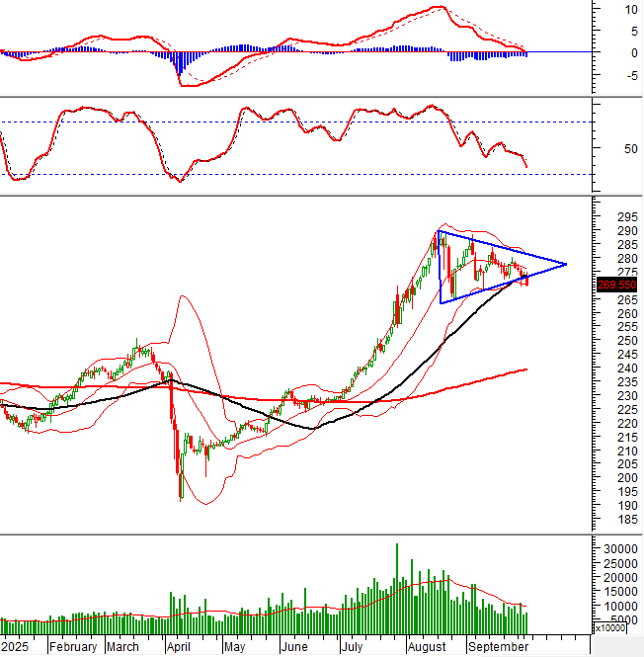This screenshot has height=657, width=644.
Task: Click the blue triangle pattern's right apex
Action: 566,264
